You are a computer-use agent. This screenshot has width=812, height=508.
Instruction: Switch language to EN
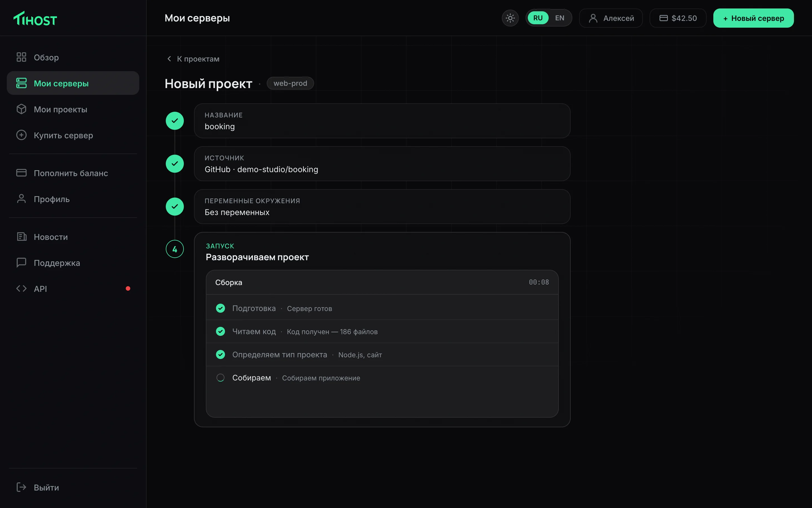(x=560, y=18)
